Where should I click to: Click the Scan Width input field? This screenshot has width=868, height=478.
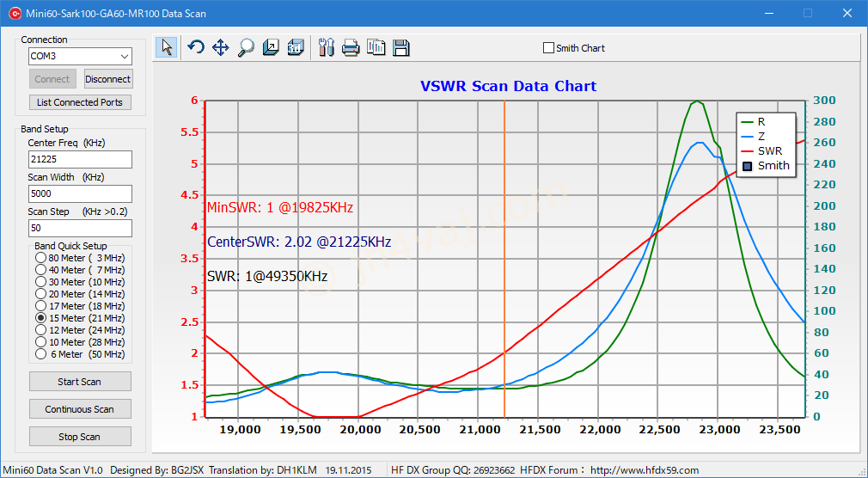(x=80, y=193)
